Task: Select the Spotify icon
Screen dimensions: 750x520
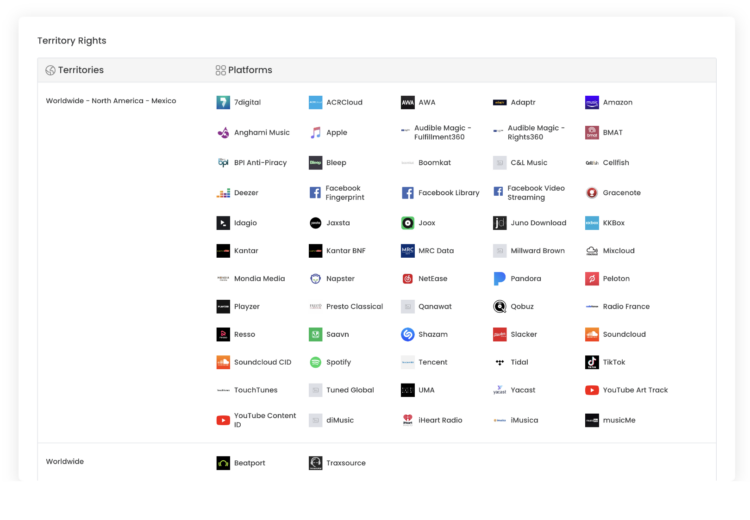Action: 315,362
